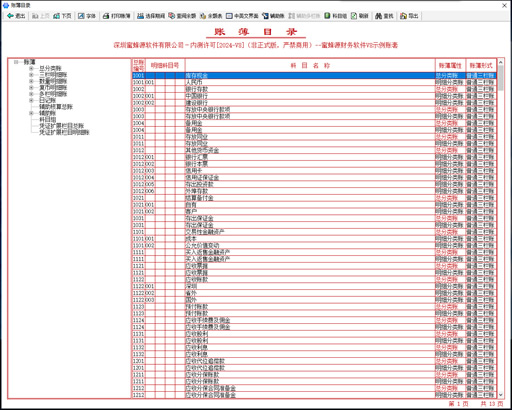Open the 字体 font settings
Screen dimensions: 512x410
point(87,16)
